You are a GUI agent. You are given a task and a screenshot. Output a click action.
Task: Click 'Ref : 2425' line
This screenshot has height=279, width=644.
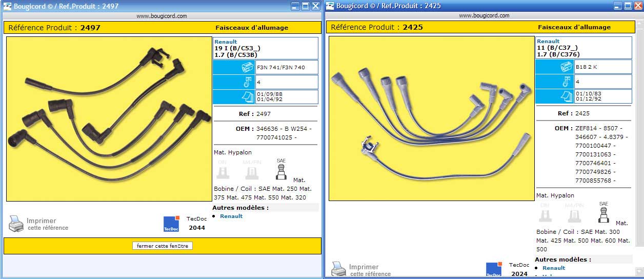pos(573,113)
